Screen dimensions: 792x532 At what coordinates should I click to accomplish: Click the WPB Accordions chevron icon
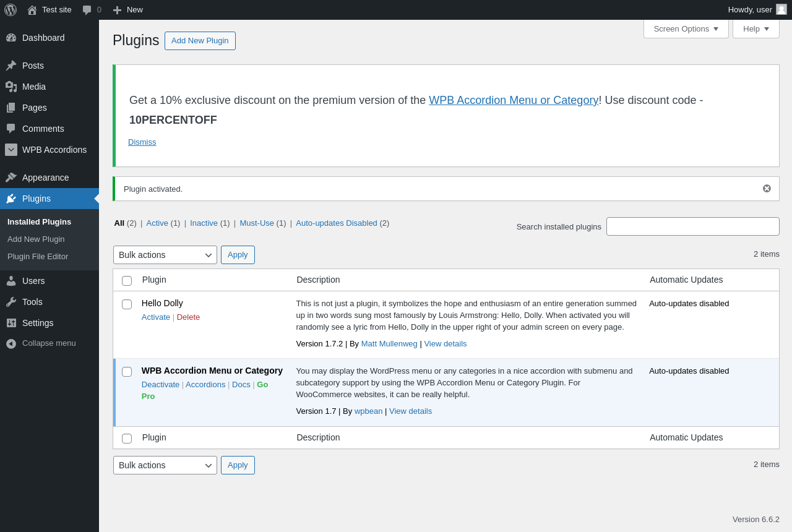[11, 150]
